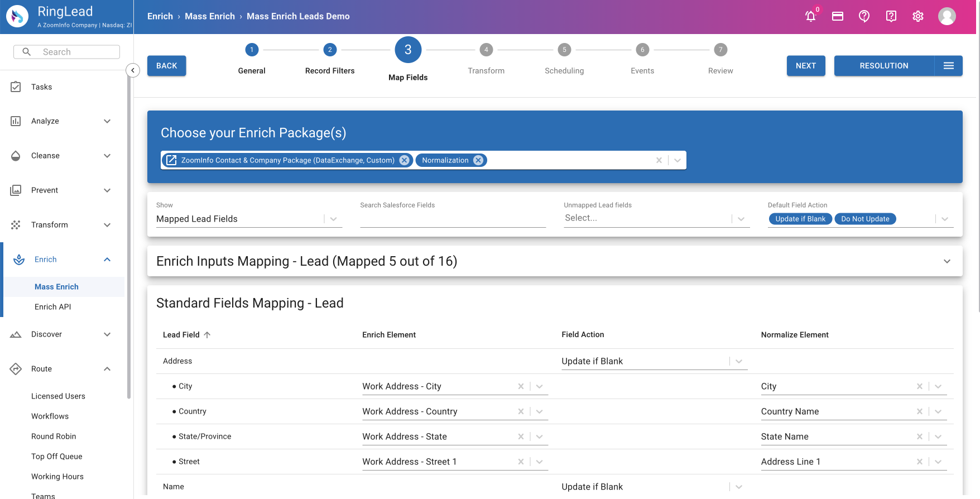Open the Unmapped Lead fields dropdown
This screenshot has height=499, width=980.
point(741,219)
